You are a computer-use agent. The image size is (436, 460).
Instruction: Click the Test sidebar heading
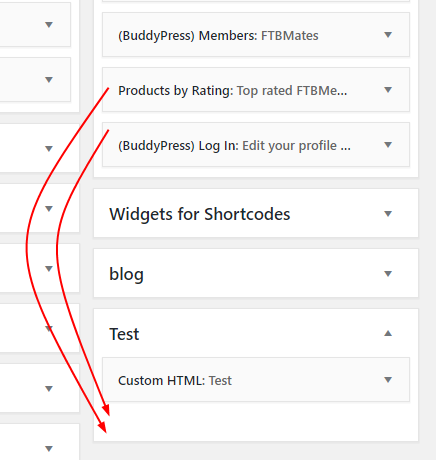coord(124,334)
